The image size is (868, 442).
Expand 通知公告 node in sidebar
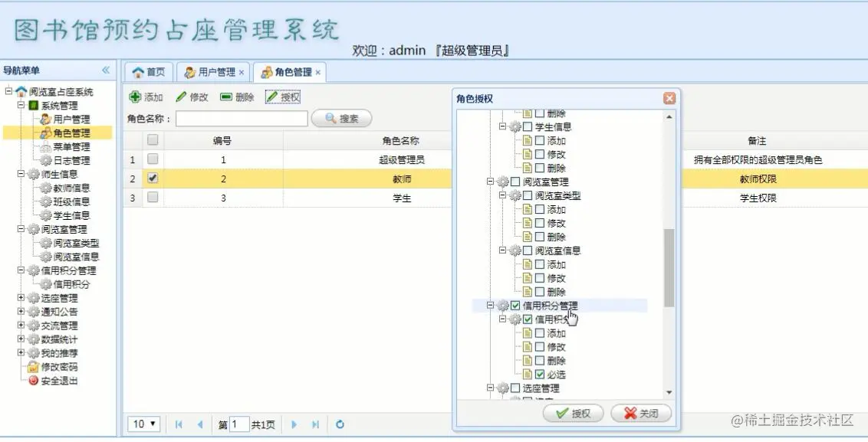pos(21,312)
